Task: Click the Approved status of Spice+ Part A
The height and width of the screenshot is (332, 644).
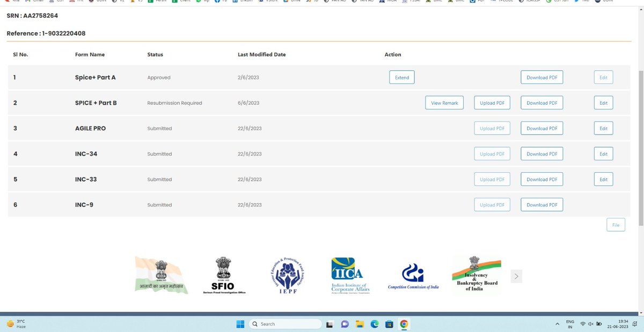Action: (159, 77)
